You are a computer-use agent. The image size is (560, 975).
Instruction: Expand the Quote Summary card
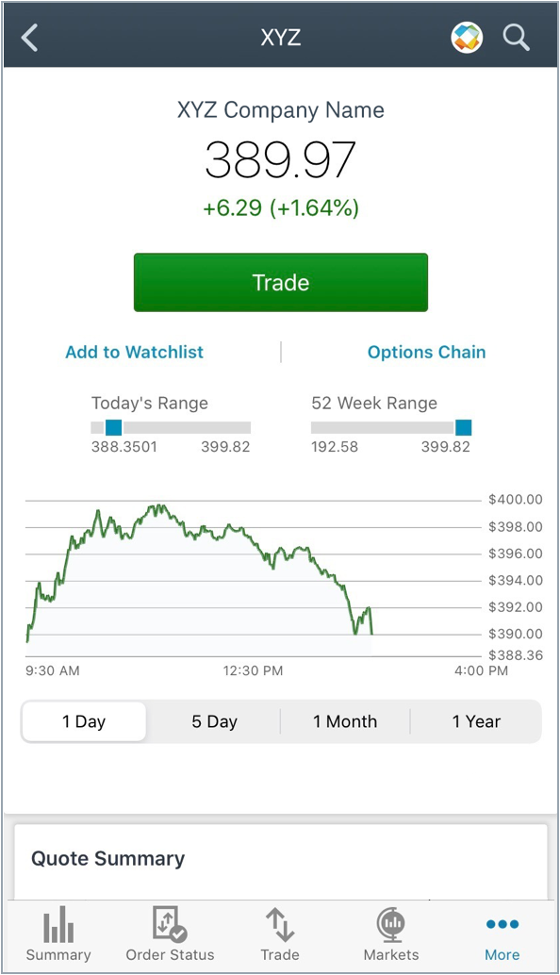(x=281, y=861)
